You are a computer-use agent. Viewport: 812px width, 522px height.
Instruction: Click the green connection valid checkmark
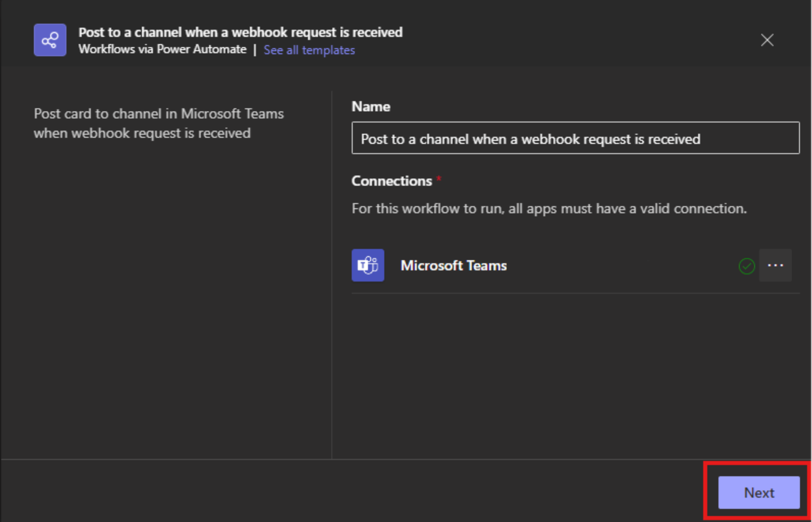(746, 266)
